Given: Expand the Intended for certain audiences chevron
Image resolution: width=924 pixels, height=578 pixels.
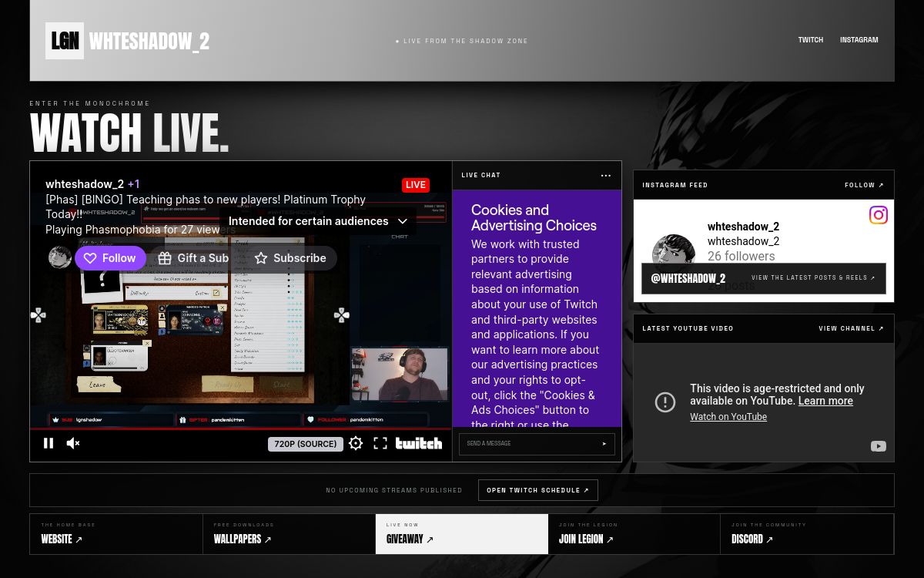Looking at the screenshot, I should 403,221.
